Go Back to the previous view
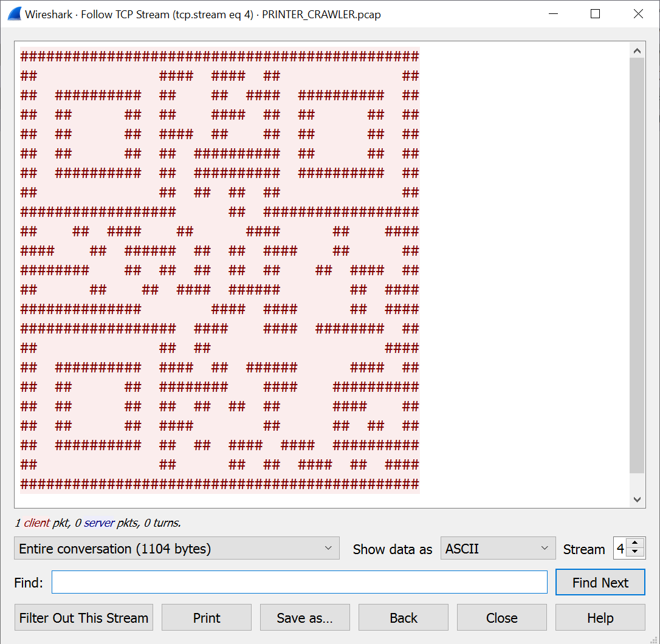Image resolution: width=660 pixels, height=644 pixels. 403,617
